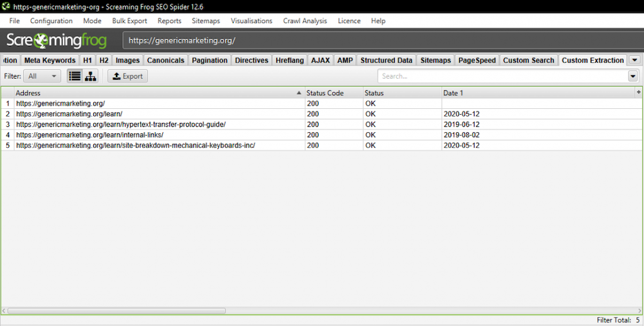Open the File menu
Viewport: 644px width, 326px height.
14,21
